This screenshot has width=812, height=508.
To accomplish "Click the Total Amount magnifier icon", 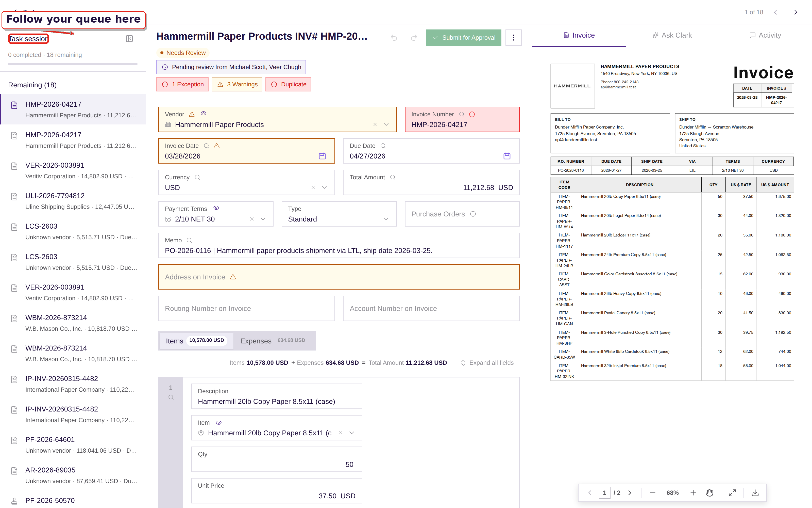I will tap(393, 177).
